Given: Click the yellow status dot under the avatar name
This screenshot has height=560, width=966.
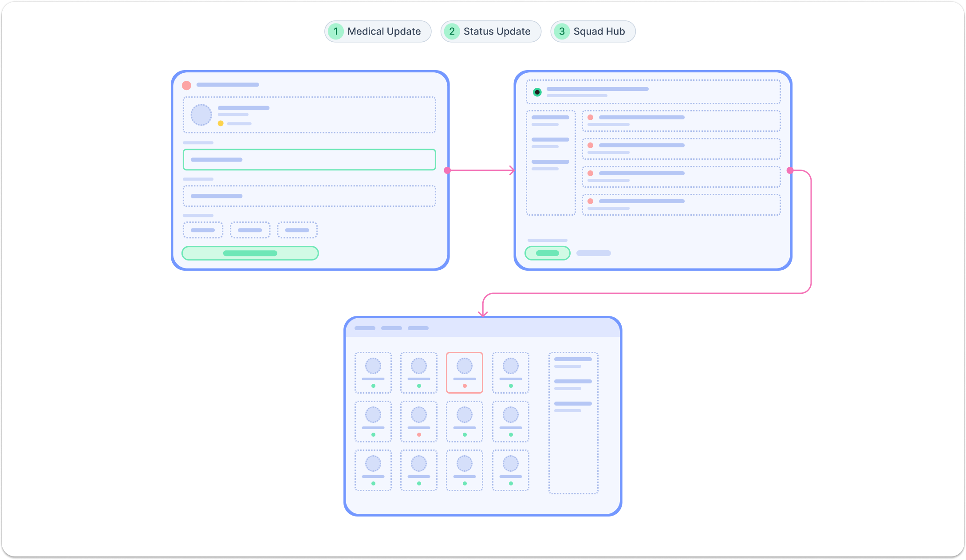Looking at the screenshot, I should (x=221, y=123).
